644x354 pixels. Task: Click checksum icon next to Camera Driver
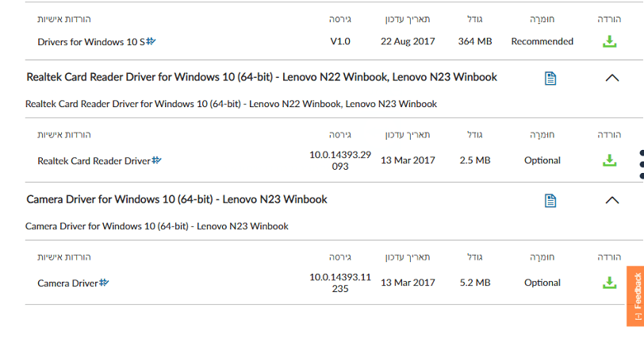[104, 283]
